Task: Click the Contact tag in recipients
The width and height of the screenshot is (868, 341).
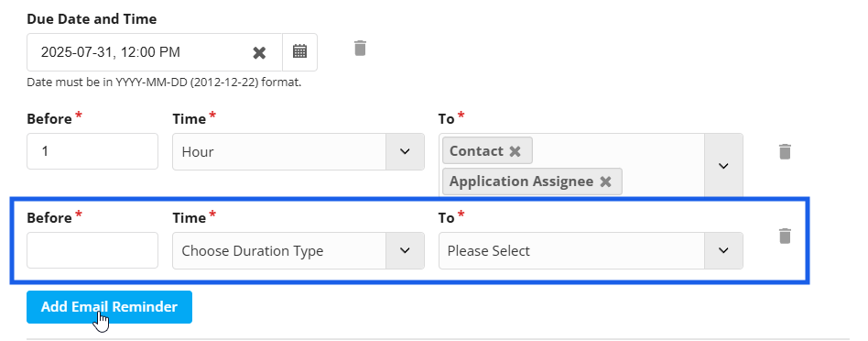Action: click(476, 151)
